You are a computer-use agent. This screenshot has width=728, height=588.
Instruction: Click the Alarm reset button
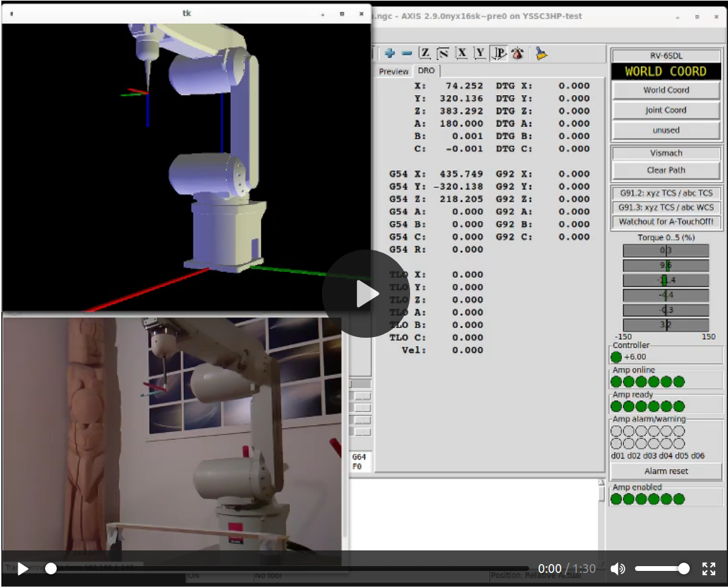[666, 471]
